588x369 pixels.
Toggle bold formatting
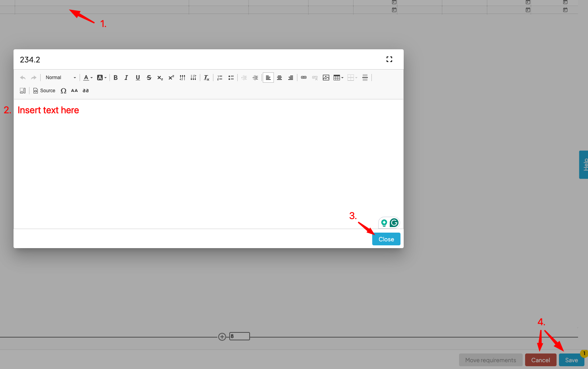(x=115, y=78)
